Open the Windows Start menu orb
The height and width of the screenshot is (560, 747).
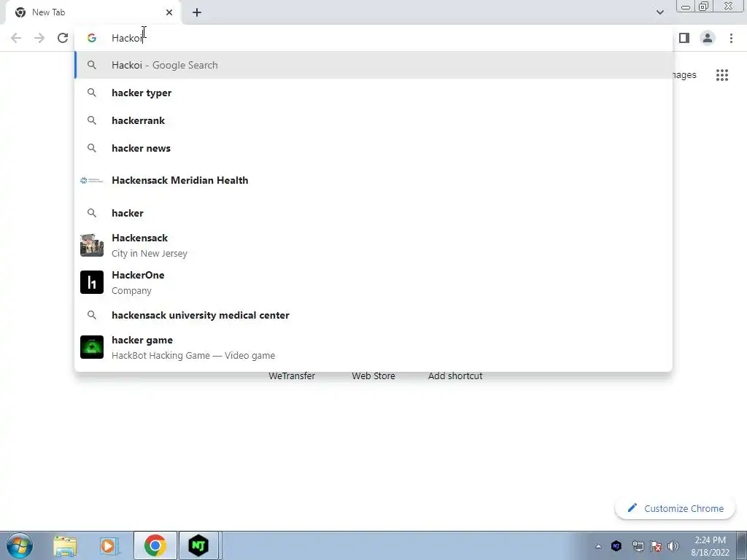(20, 545)
